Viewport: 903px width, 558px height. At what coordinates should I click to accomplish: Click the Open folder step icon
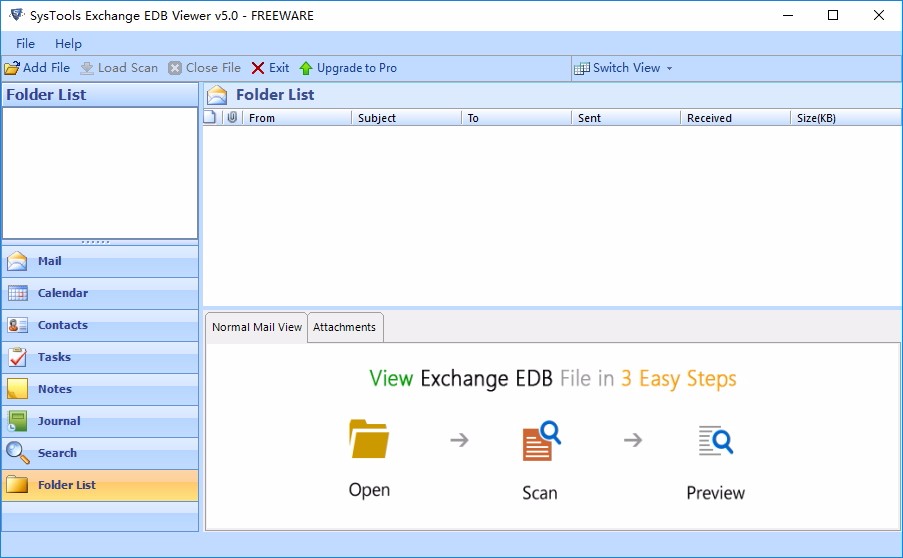pos(369,439)
